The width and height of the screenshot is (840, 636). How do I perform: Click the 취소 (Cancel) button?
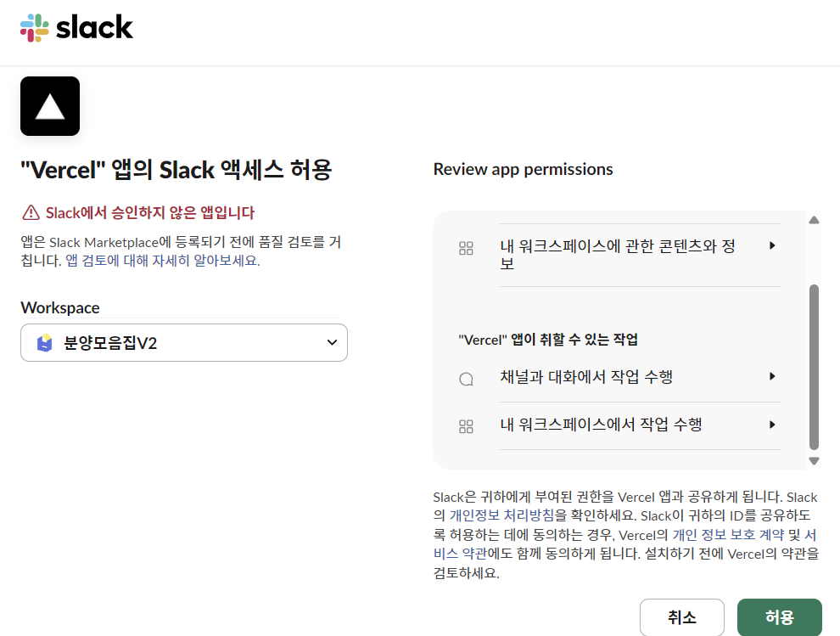click(x=682, y=617)
